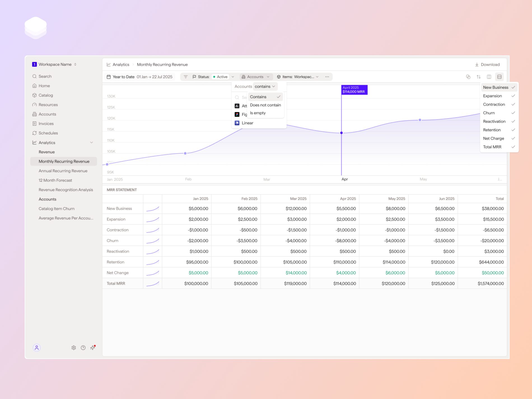The image size is (532, 399).
Task: Click the April data point on chart
Action: coord(341,133)
